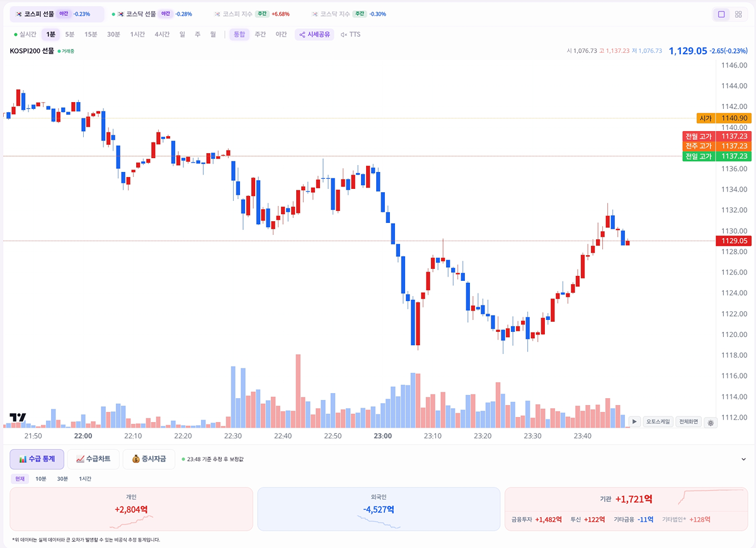Choose the 주간 session mode

point(260,35)
